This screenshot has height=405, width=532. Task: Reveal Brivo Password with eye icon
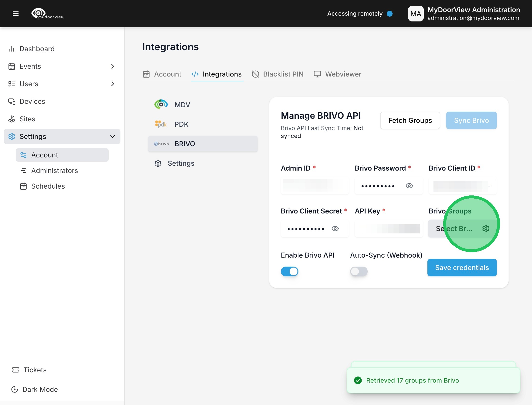pyautogui.click(x=409, y=186)
